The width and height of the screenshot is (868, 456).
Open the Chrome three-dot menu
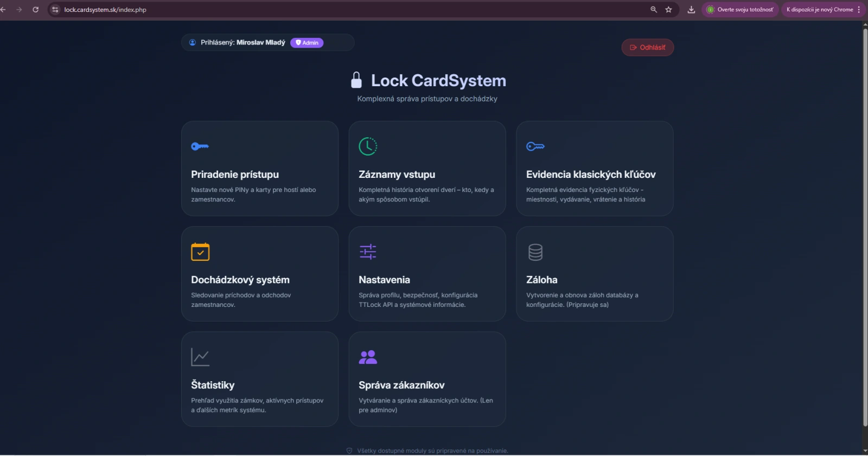click(859, 10)
